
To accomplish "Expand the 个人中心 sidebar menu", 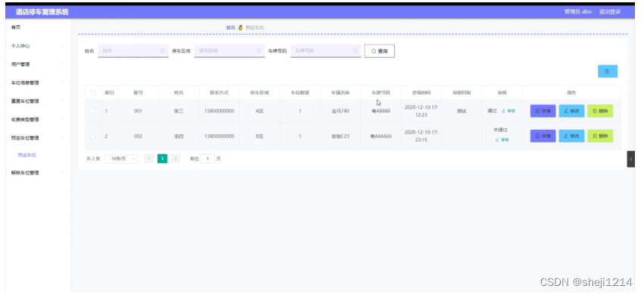I will [x=38, y=46].
